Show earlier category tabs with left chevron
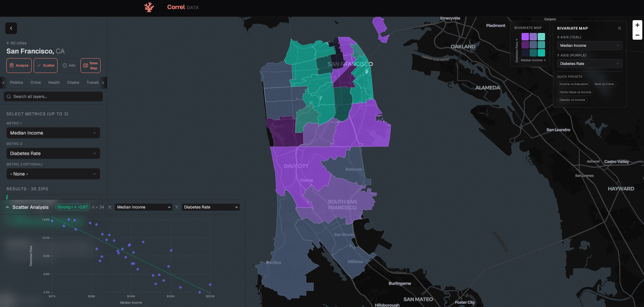644x307 pixels. pyautogui.click(x=3, y=82)
